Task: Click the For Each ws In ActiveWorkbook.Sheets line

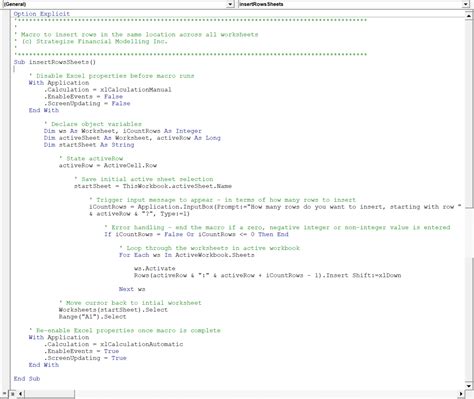Action: click(x=186, y=255)
